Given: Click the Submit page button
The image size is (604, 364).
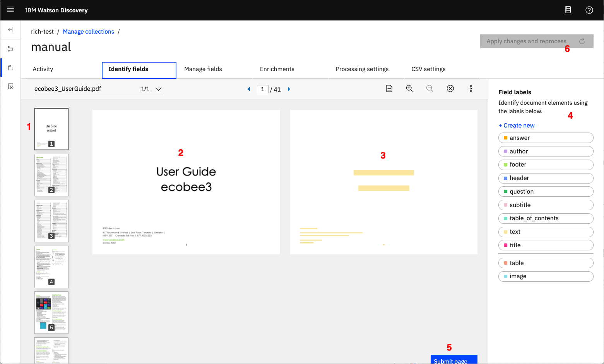Looking at the screenshot, I should pyautogui.click(x=454, y=360).
